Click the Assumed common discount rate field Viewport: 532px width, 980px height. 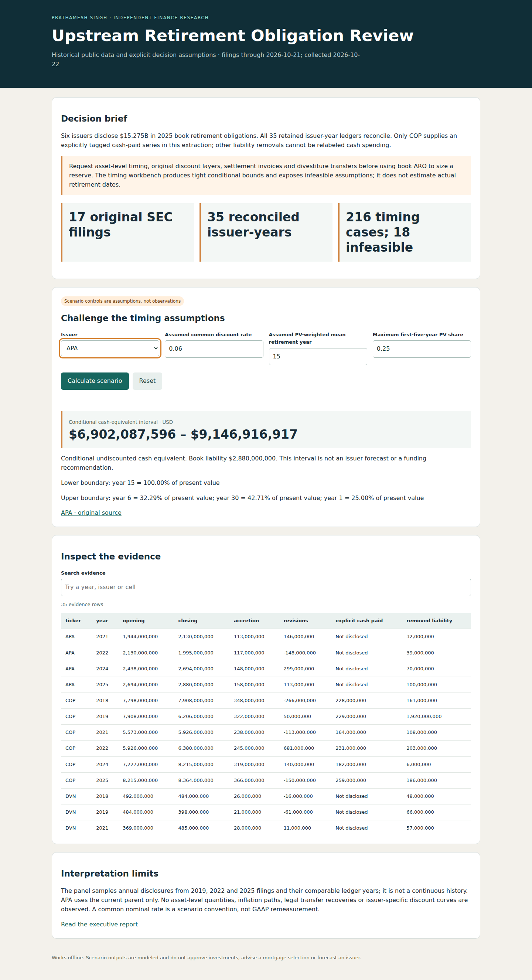pyautogui.click(x=214, y=348)
